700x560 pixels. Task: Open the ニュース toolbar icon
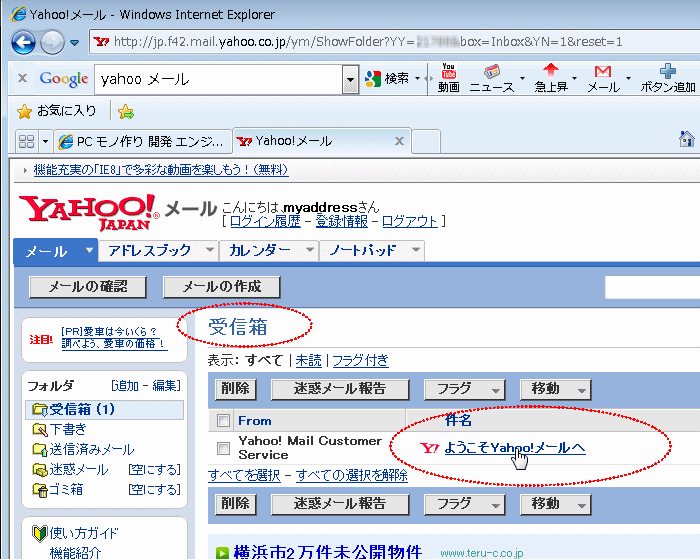pyautogui.click(x=491, y=72)
